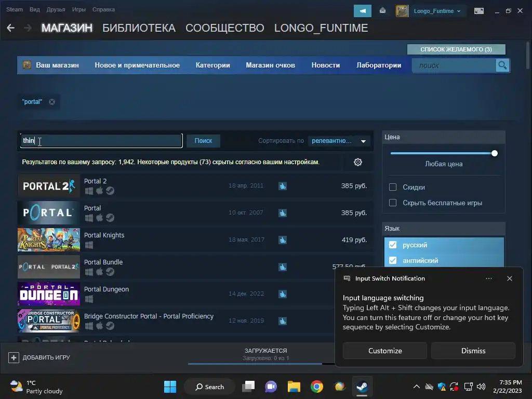Click the store search magnifier icon
532x399 pixels.
pos(502,65)
